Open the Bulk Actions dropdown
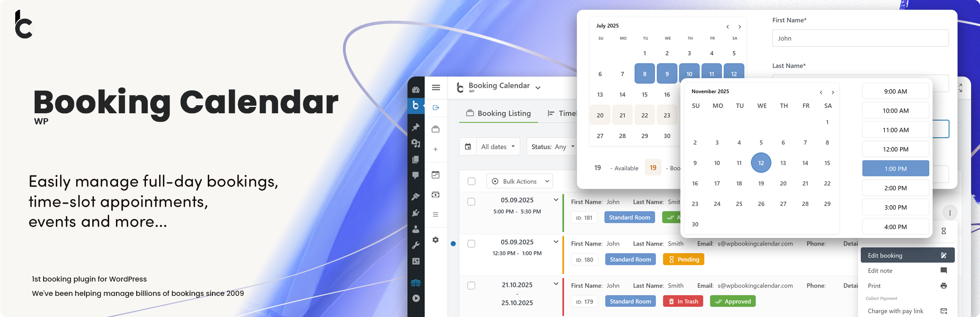The width and height of the screenshot is (980, 317). click(520, 181)
